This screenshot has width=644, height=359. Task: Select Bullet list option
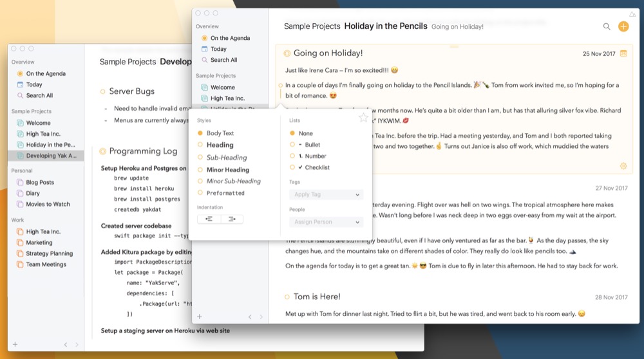(305, 145)
